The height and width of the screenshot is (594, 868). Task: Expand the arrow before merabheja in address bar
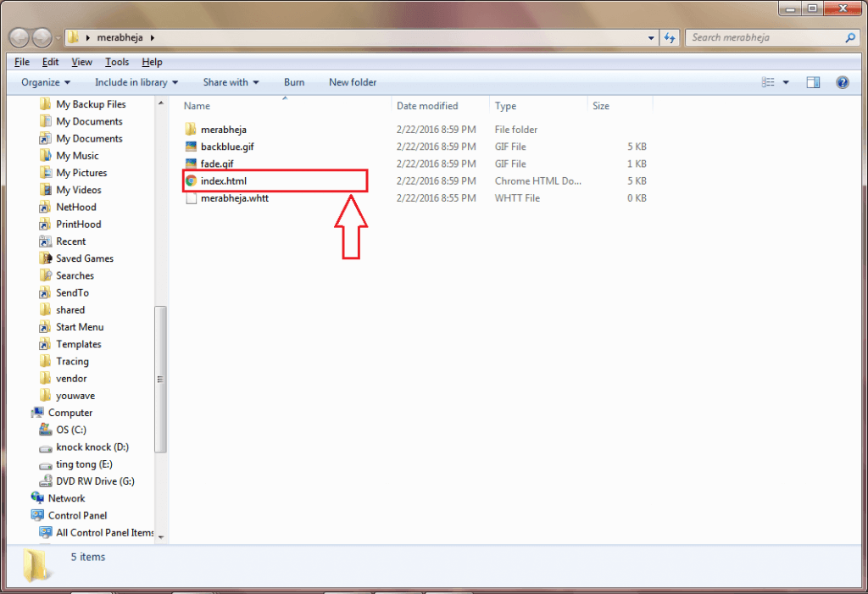pos(87,37)
